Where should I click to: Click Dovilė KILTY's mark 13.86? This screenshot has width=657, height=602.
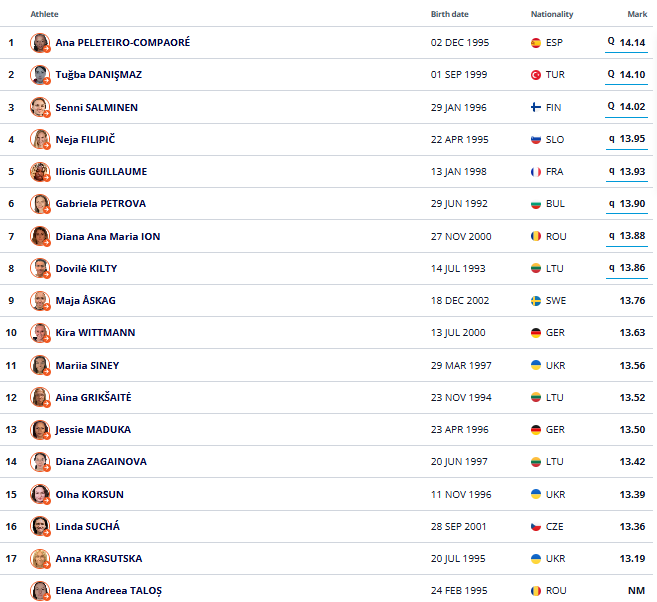pyautogui.click(x=632, y=269)
